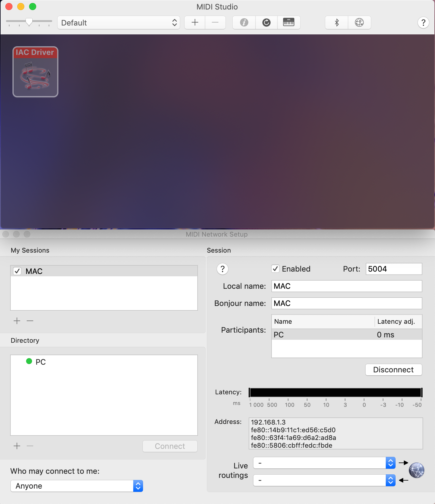Toggle the MAC session checkbox
Viewport: 435px width, 504px height.
(x=18, y=271)
